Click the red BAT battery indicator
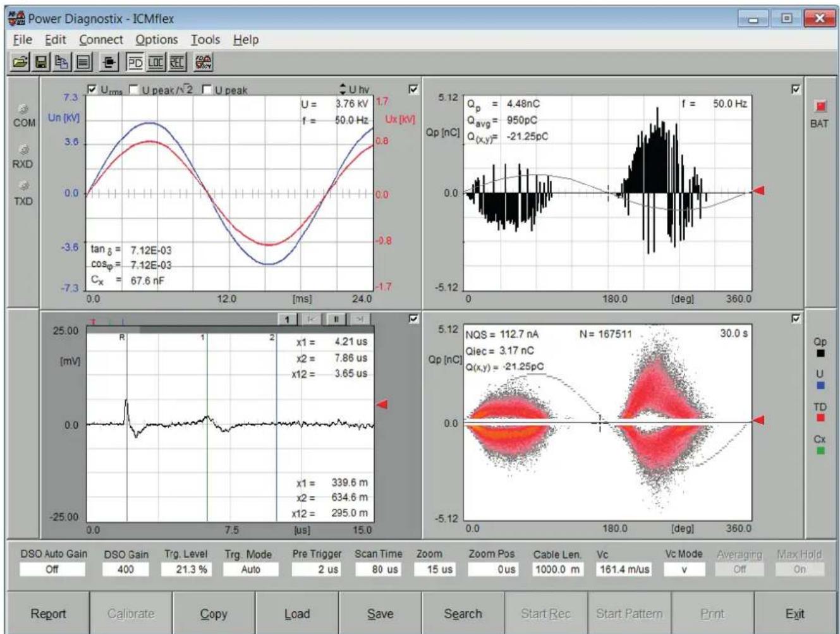 click(x=821, y=106)
